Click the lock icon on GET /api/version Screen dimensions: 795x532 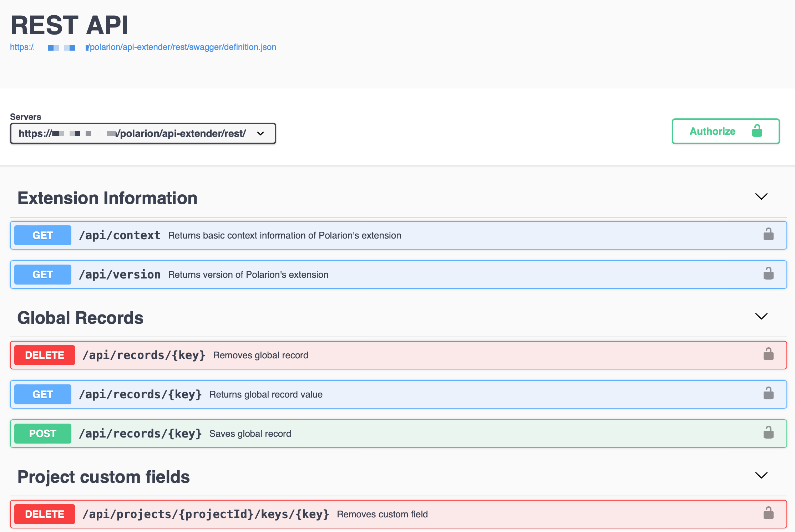(x=769, y=273)
